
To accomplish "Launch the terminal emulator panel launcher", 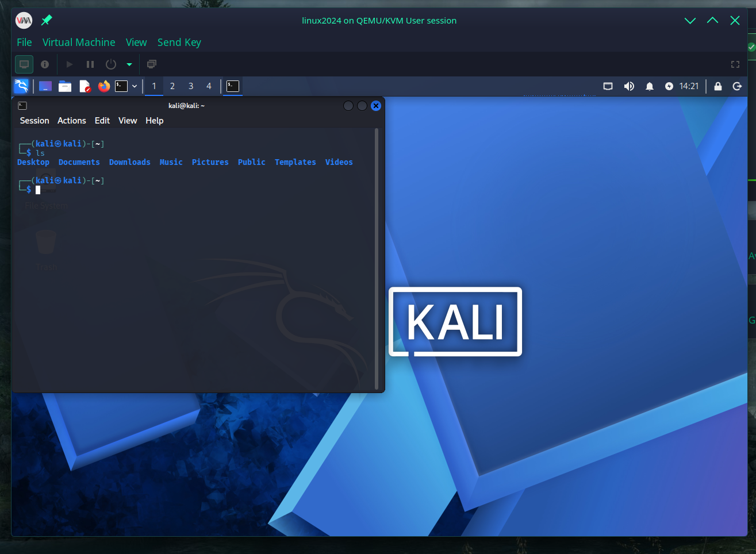I will pyautogui.click(x=121, y=86).
